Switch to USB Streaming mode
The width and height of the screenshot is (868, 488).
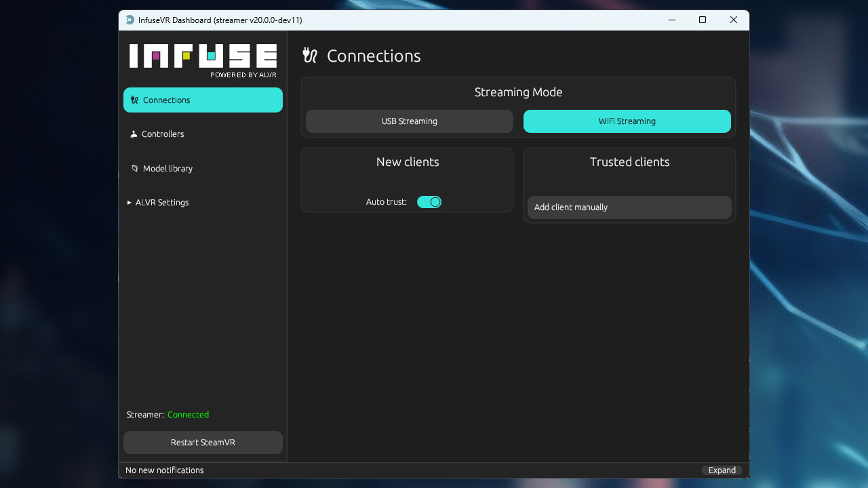click(x=410, y=121)
